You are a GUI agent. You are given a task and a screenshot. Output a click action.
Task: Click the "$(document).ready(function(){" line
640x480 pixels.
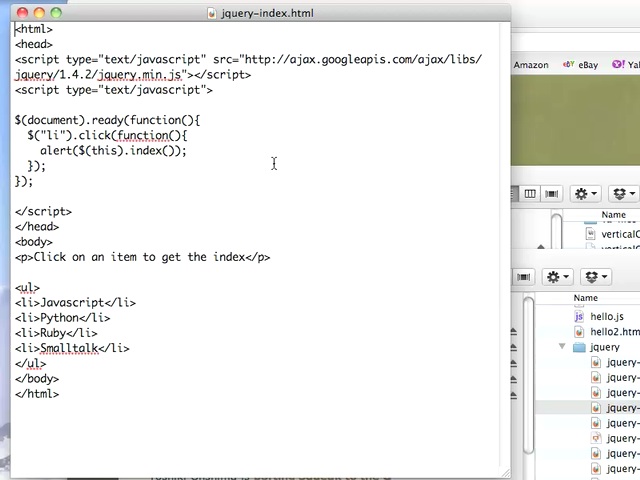point(107,120)
